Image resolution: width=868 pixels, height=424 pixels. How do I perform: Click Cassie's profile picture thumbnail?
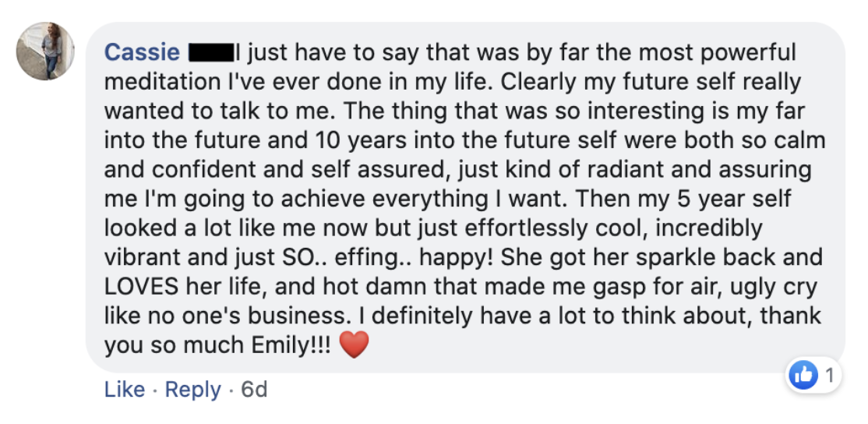click(45, 51)
